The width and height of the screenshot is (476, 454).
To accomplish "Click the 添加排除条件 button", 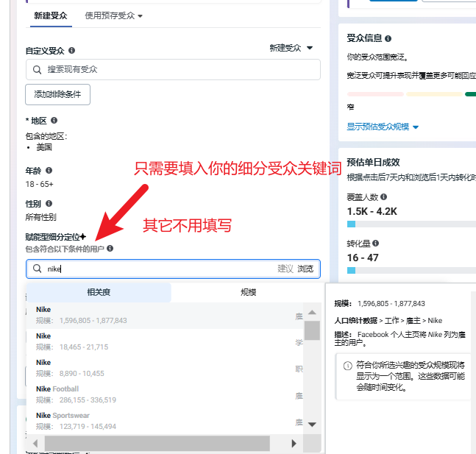I will click(57, 94).
